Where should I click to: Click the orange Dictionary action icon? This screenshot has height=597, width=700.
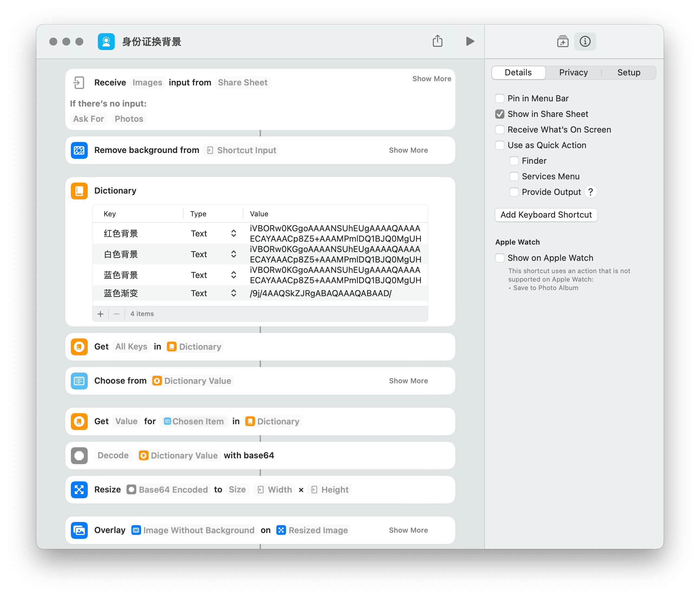coord(79,191)
